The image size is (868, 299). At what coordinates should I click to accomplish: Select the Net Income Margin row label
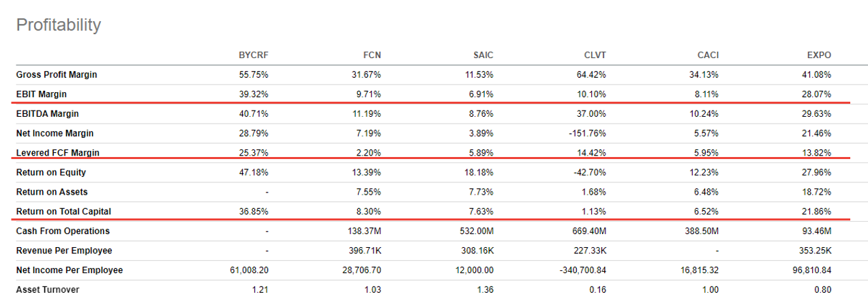[x=55, y=133]
